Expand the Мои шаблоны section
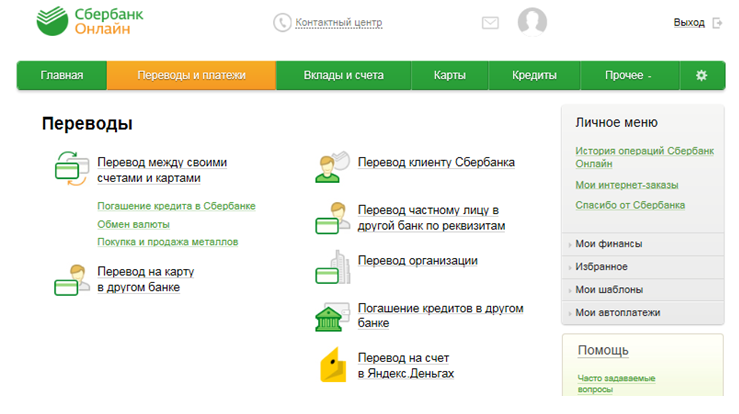Viewport: 739px width, 414px height. click(x=643, y=290)
